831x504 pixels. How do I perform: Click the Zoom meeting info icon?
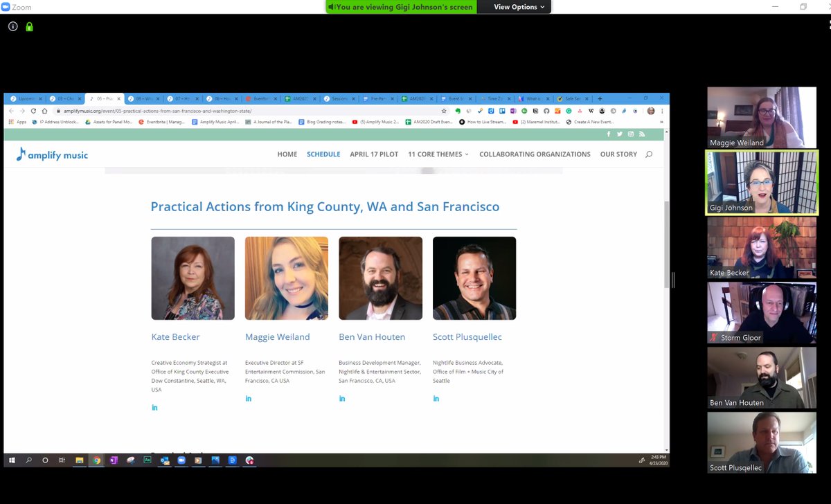click(x=12, y=27)
